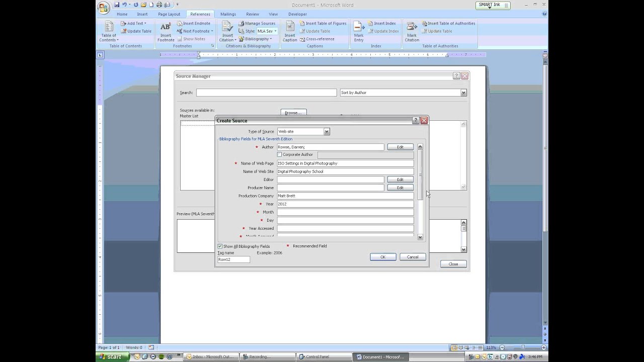Screen dimensions: 644x362
Task: Click Edit button next to Editor field
Action: (x=400, y=179)
